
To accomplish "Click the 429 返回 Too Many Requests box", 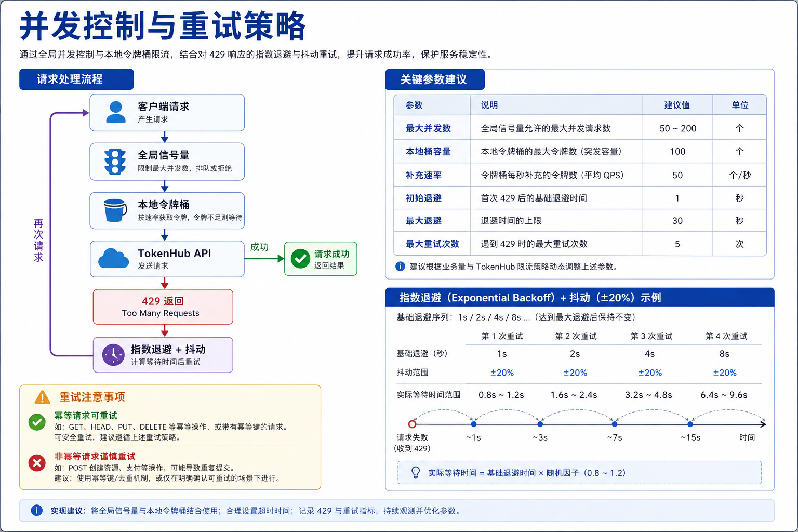I will [x=163, y=307].
